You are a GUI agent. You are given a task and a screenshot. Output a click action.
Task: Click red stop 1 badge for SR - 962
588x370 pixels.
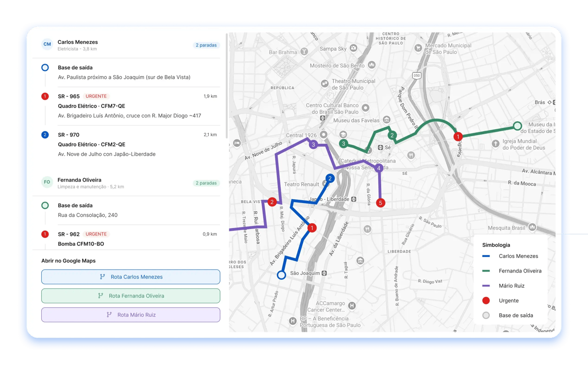tap(45, 234)
